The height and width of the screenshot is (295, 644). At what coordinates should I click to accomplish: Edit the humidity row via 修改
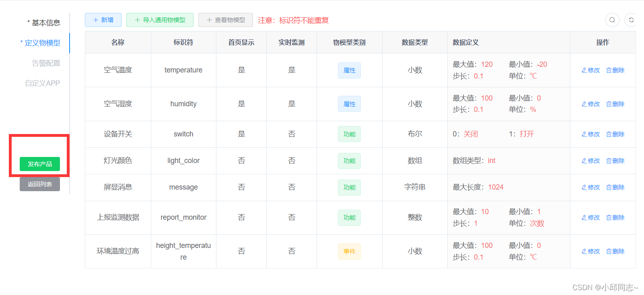591,104
